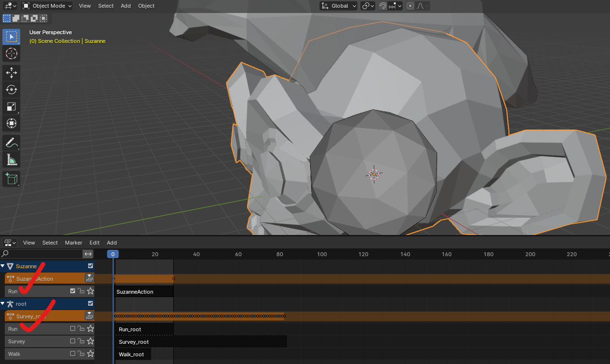Set selection mode to intersect
The image size is (610, 364).
pyautogui.click(x=43, y=18)
